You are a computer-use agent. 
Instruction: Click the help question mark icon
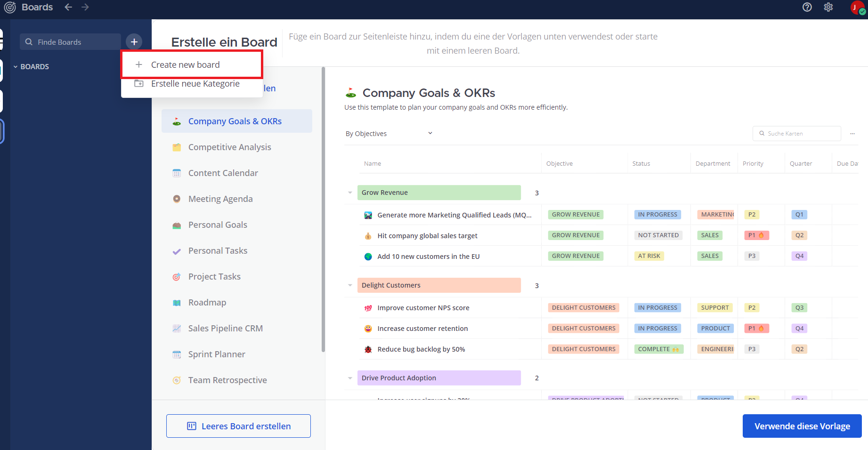pyautogui.click(x=807, y=7)
